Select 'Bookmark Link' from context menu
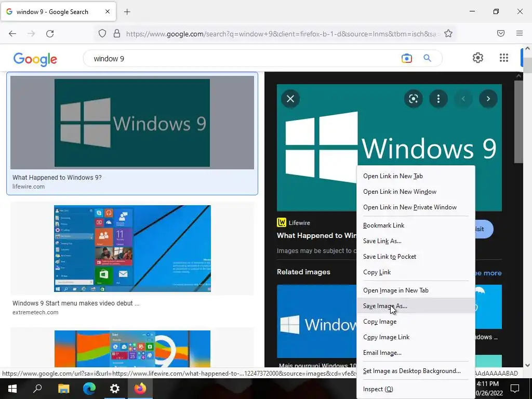Screen dimensions: 532x399 point(416,225)
